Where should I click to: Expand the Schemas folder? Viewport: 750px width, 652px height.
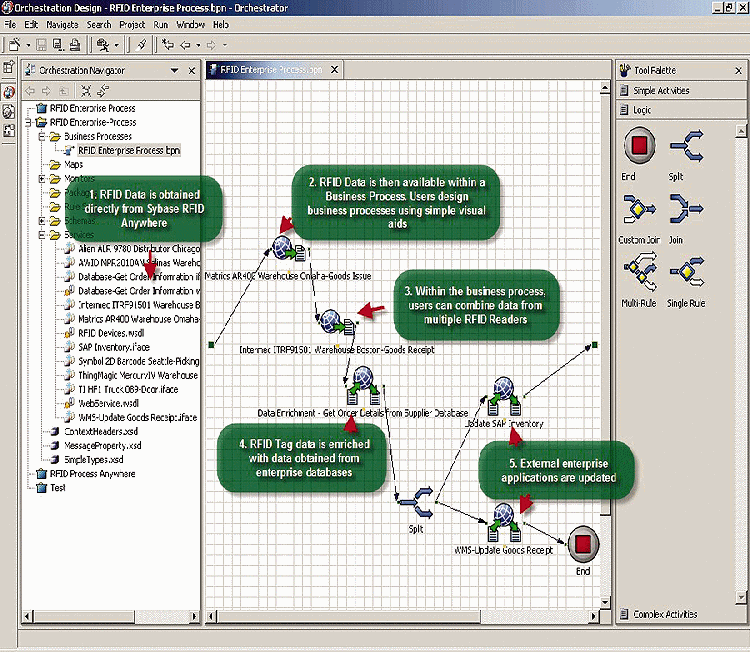[x=42, y=221]
